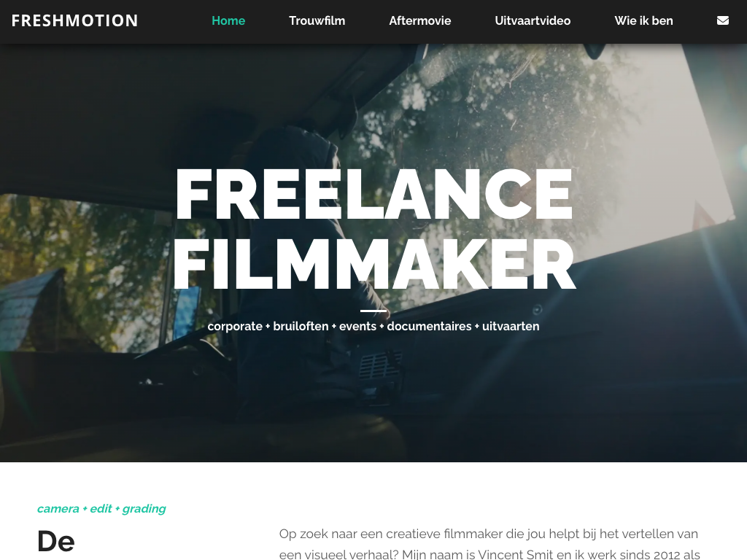Select the word corporate in the hero subtitle
The height and width of the screenshot is (560, 747).
click(x=235, y=326)
